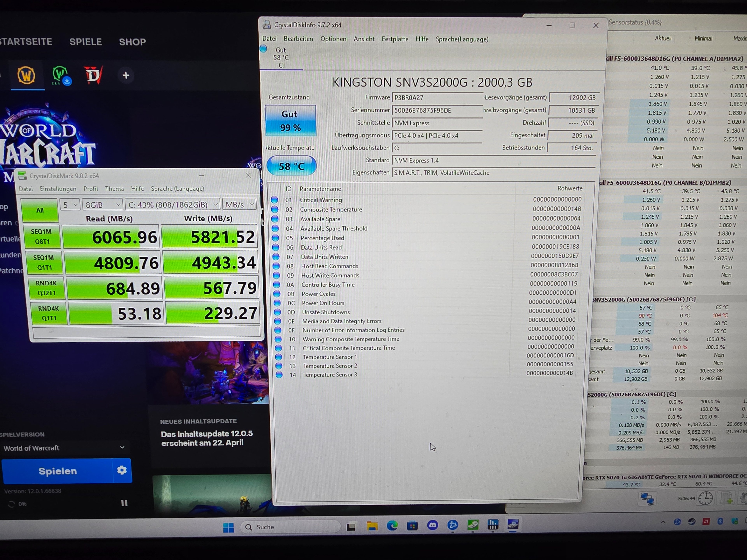
Task: Select the Diablo IV game icon
Action: click(93, 75)
